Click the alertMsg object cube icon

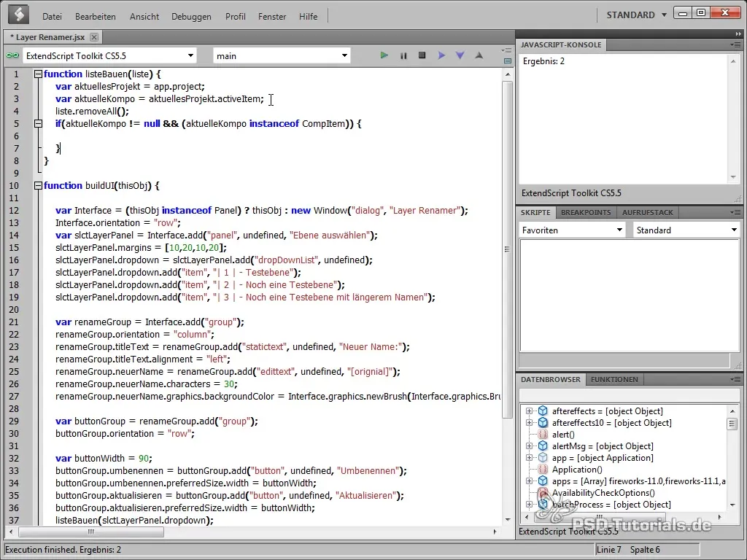543,446
